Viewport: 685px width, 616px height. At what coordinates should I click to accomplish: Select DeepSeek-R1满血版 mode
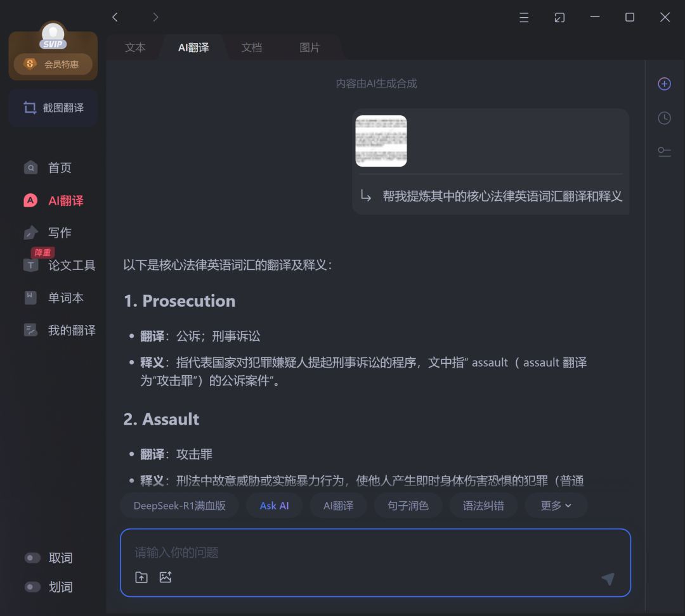pos(179,506)
